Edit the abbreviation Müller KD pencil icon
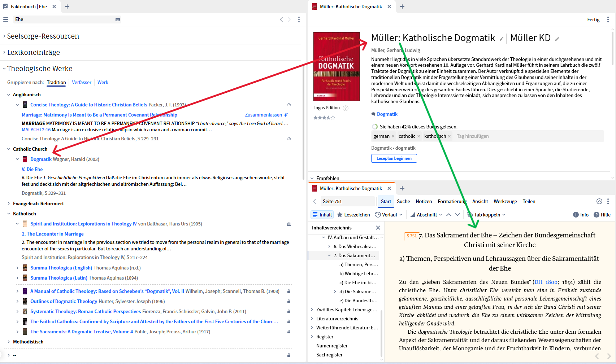The width and height of the screenshot is (616, 364). (557, 39)
